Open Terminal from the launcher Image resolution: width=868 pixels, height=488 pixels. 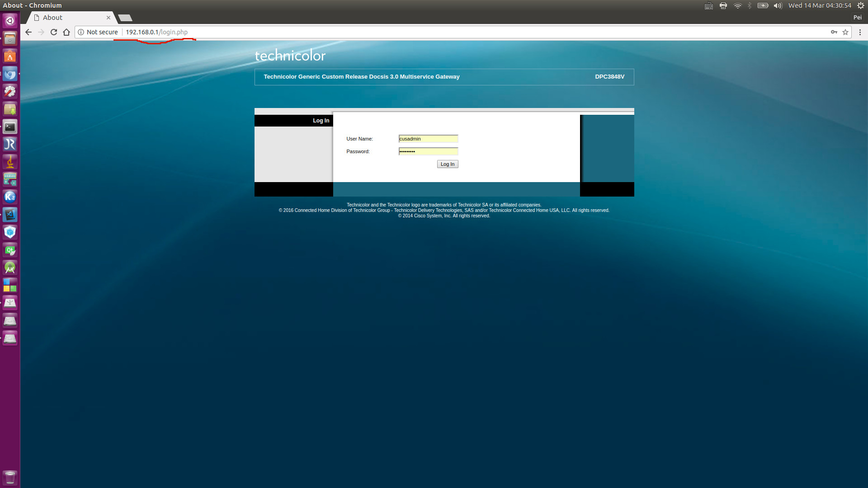(10, 127)
